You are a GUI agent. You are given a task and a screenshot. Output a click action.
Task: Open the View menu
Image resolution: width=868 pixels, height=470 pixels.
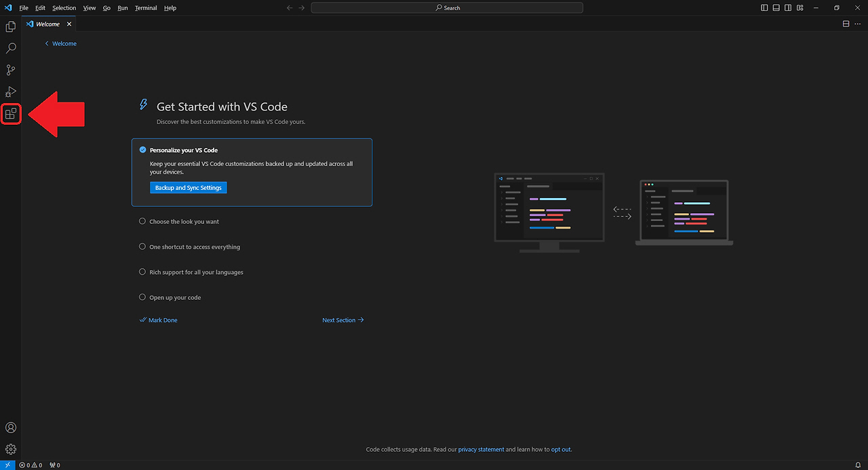(x=90, y=7)
